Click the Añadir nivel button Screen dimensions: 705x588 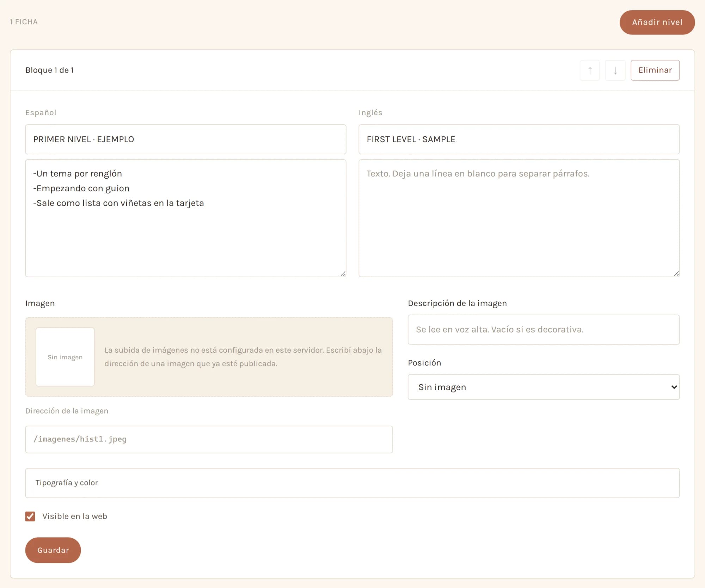pos(657,22)
